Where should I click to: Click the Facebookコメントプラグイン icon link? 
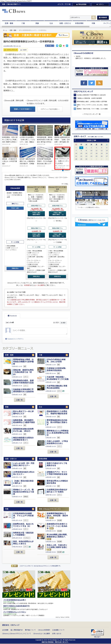[14, 339]
